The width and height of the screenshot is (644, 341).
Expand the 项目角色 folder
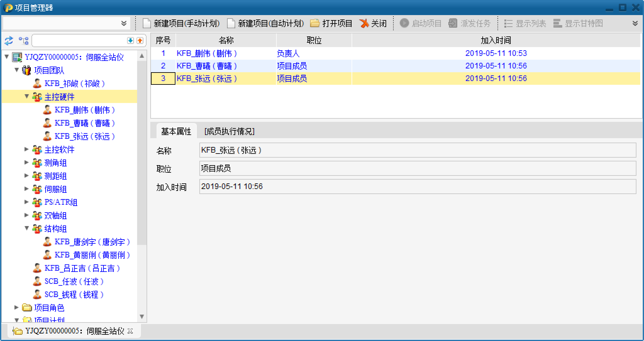tap(17, 307)
